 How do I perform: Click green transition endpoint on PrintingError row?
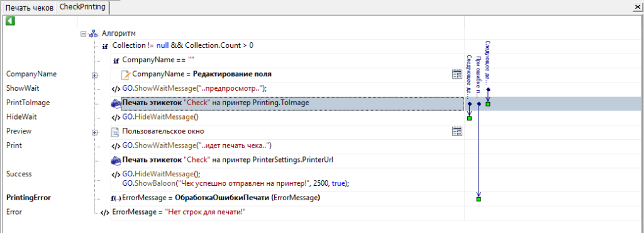[x=479, y=199]
